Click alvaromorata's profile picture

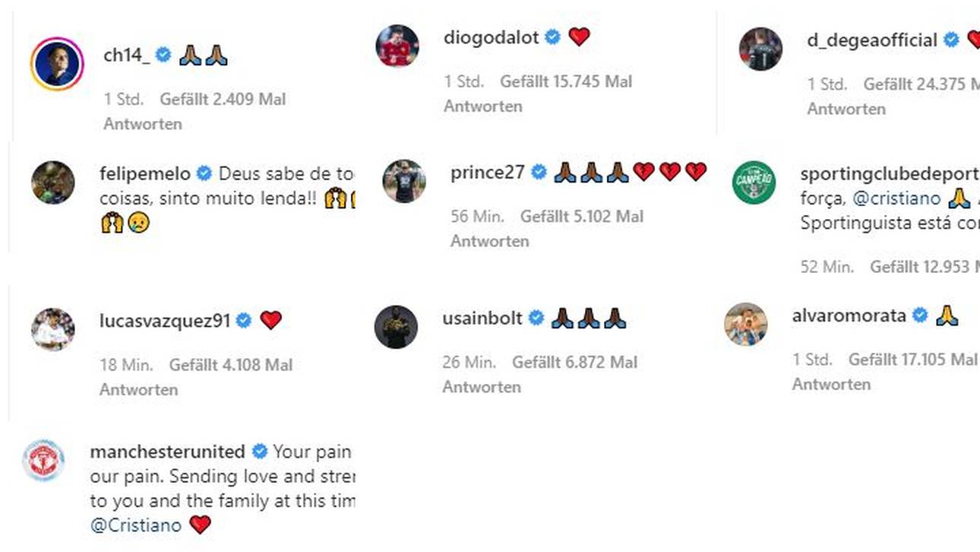pyautogui.click(x=745, y=324)
